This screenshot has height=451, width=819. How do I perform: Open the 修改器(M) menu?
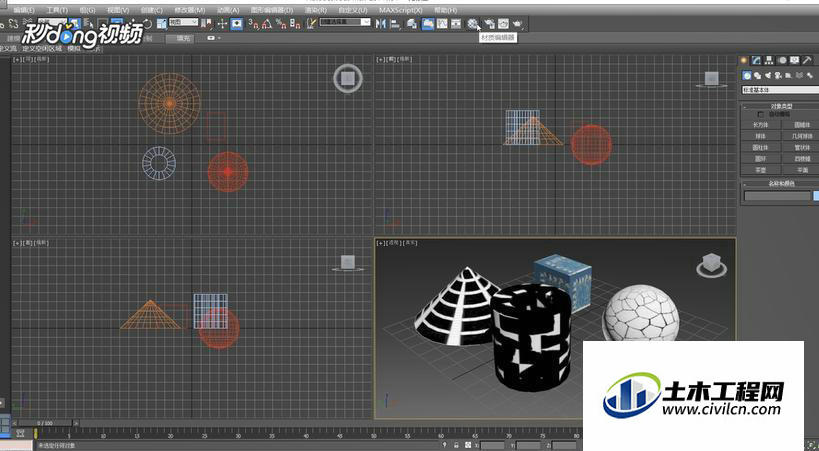190,10
